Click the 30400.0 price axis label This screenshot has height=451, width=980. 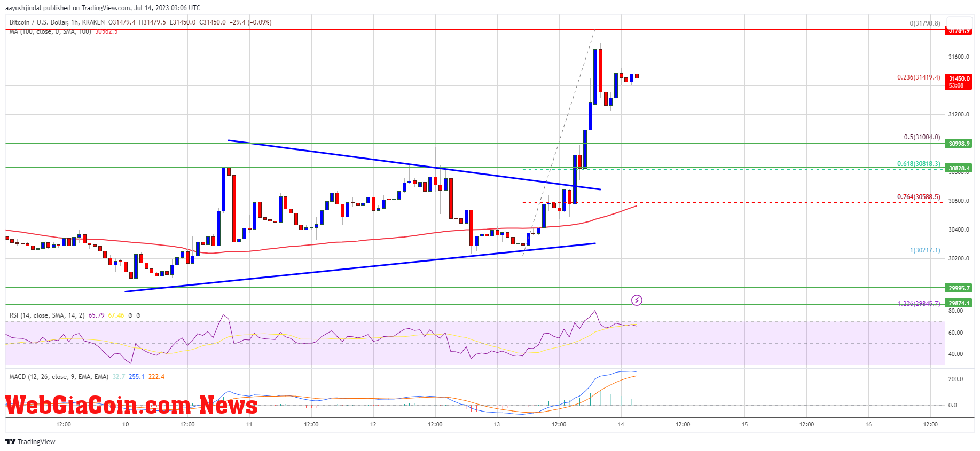(959, 230)
